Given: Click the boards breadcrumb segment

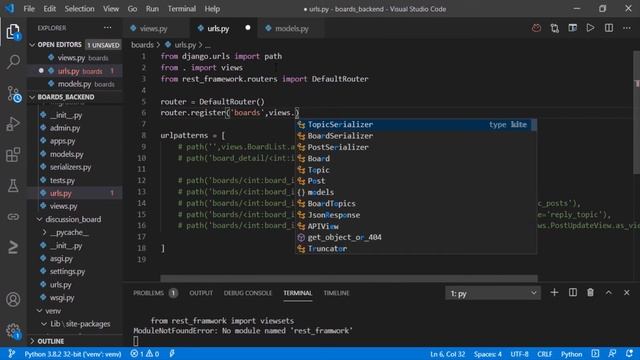Looking at the screenshot, I should click(x=142, y=45).
